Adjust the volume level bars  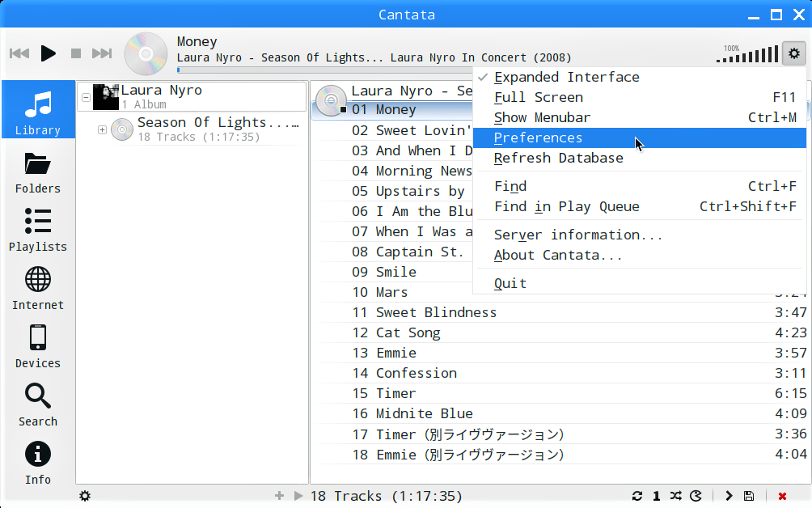[x=747, y=54]
